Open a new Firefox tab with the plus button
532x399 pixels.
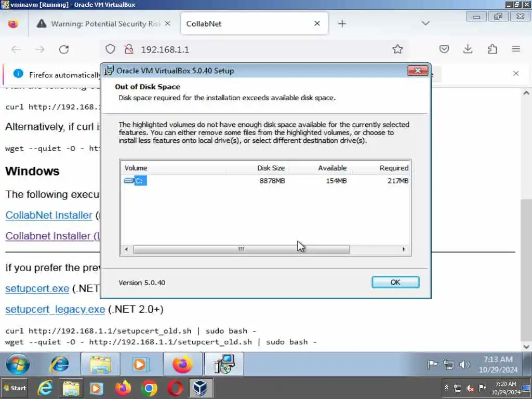point(342,24)
